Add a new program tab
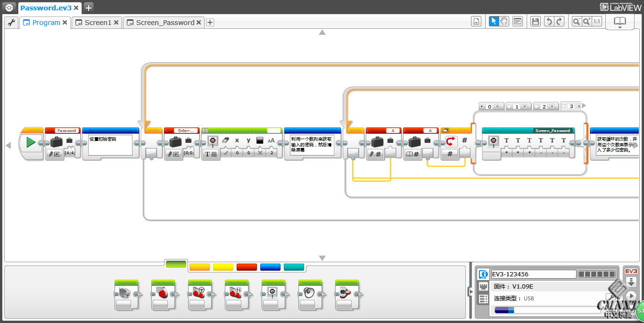Image resolution: width=644 pixels, height=323 pixels. pyautogui.click(x=210, y=23)
